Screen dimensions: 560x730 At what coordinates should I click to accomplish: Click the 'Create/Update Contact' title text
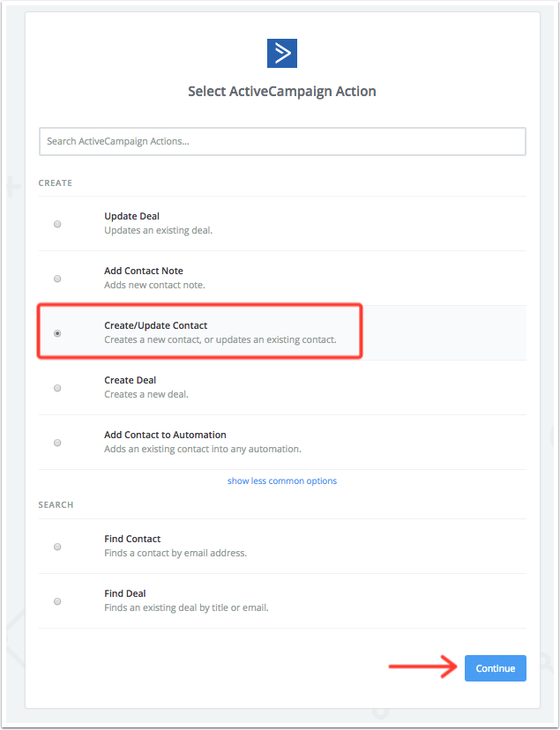156,325
